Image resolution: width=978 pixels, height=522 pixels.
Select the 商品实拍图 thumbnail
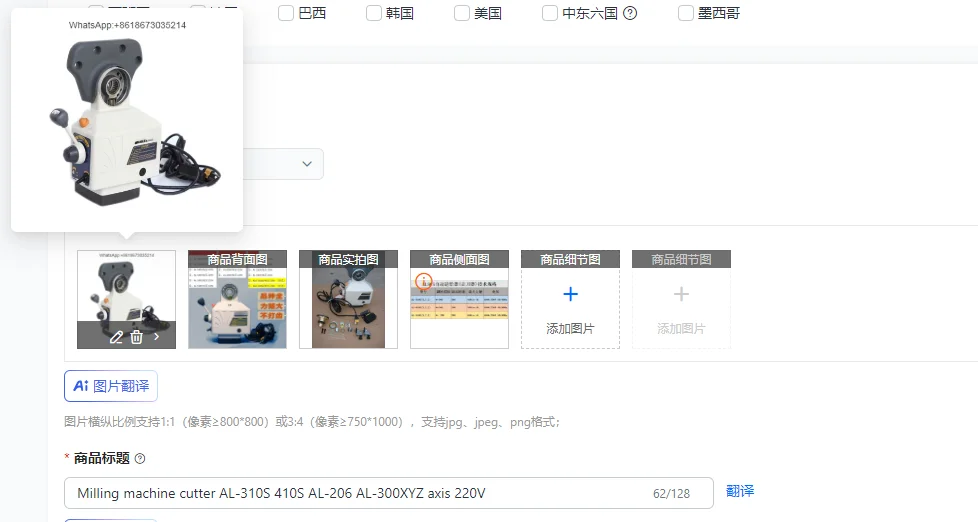point(349,299)
